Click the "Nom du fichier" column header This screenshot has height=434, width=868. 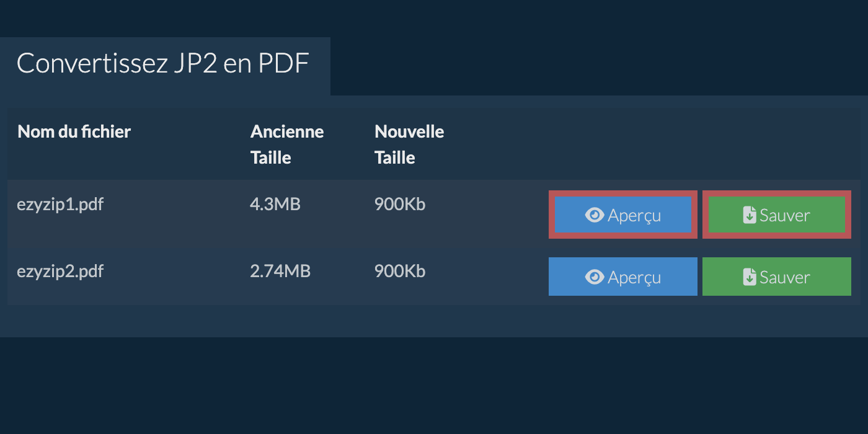(x=74, y=131)
